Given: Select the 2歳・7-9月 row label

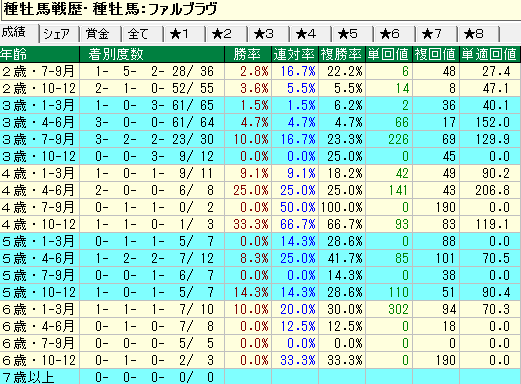Looking at the screenshot, I should pos(39,71).
